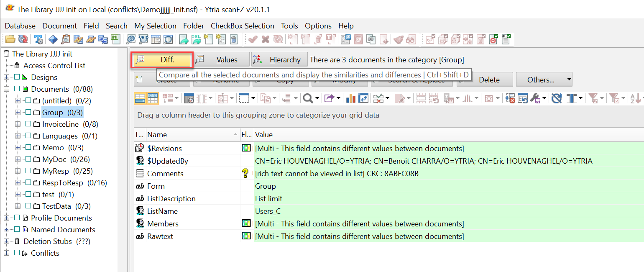Open the Tools menu

click(289, 26)
